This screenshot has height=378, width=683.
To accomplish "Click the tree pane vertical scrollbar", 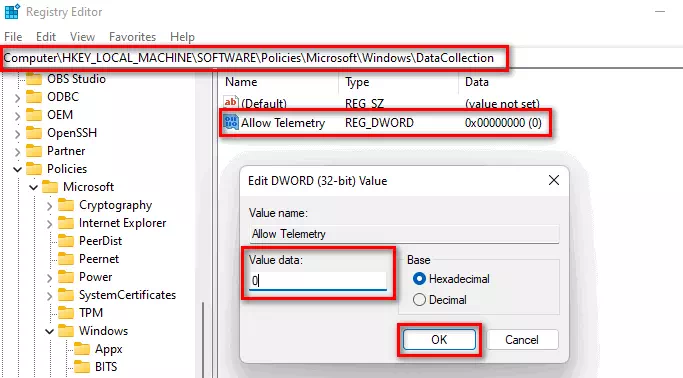I will click(203, 340).
